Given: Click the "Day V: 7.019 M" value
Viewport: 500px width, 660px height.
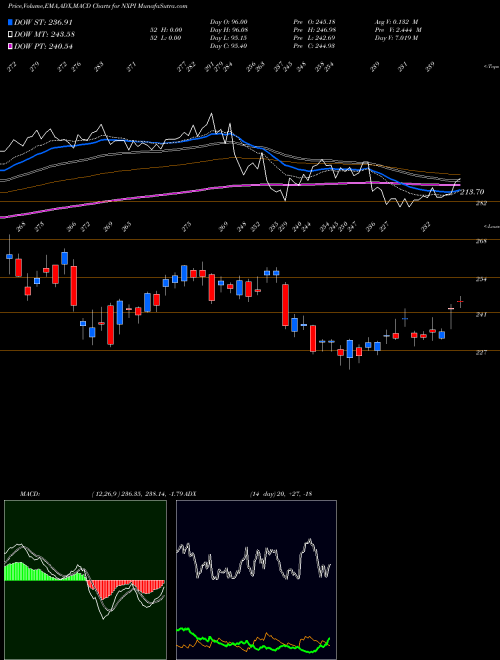Looking at the screenshot, I should 396,38.
